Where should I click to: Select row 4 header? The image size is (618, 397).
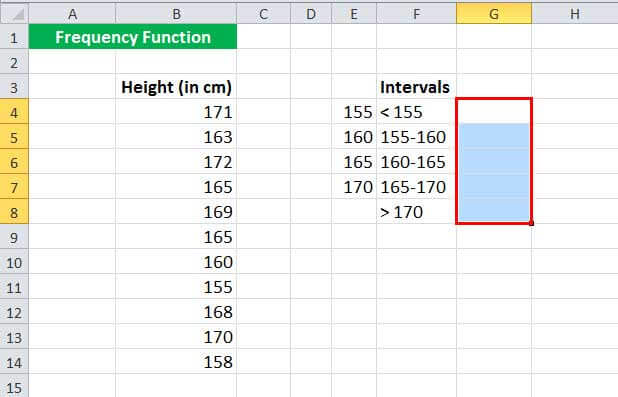click(x=14, y=112)
